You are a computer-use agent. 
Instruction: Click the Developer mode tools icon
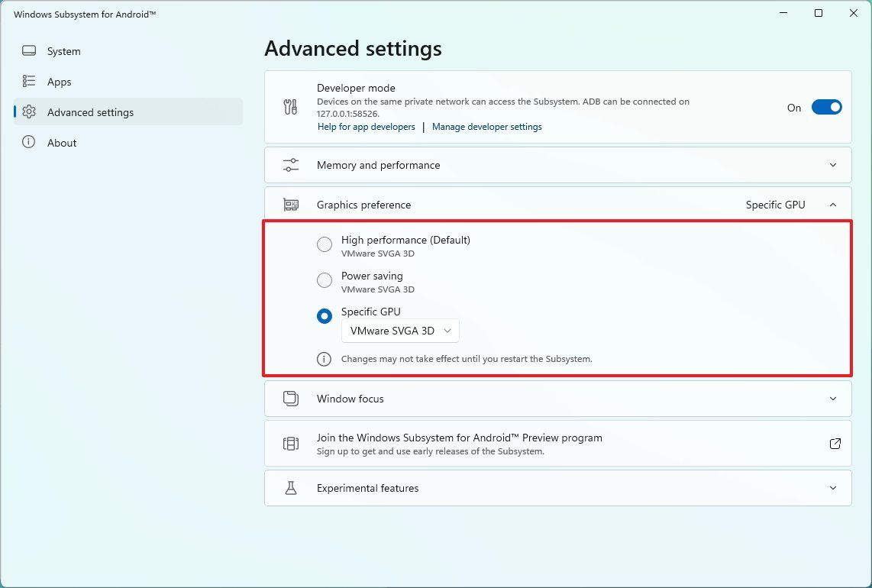click(x=290, y=107)
